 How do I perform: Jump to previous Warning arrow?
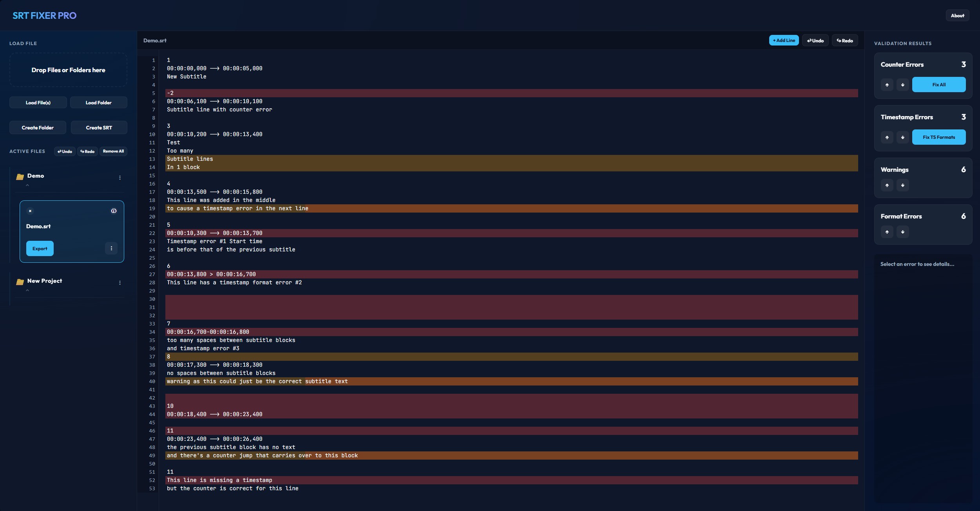click(887, 185)
